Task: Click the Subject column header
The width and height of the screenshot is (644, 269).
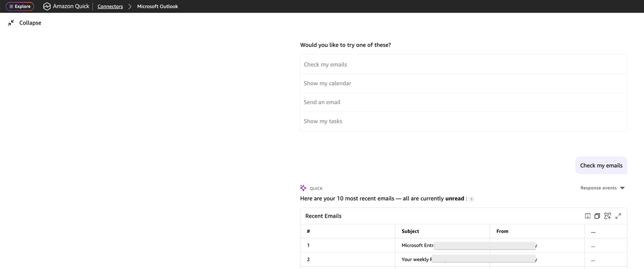Action: pos(443,231)
